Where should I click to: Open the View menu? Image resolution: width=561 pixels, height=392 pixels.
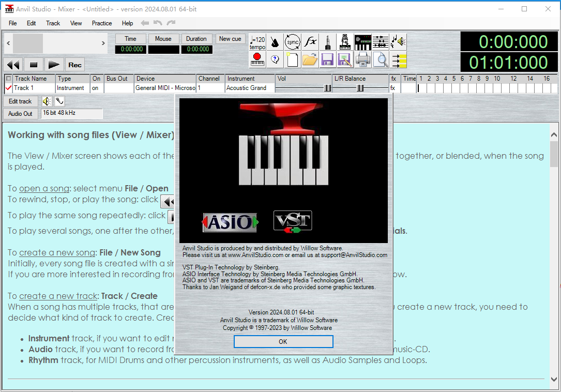pyautogui.click(x=76, y=23)
